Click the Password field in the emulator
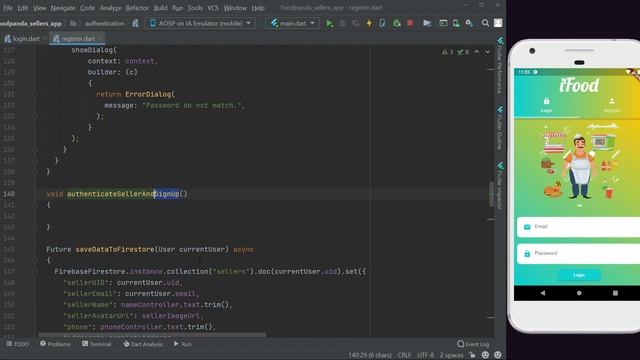The image size is (640, 360). [578, 253]
